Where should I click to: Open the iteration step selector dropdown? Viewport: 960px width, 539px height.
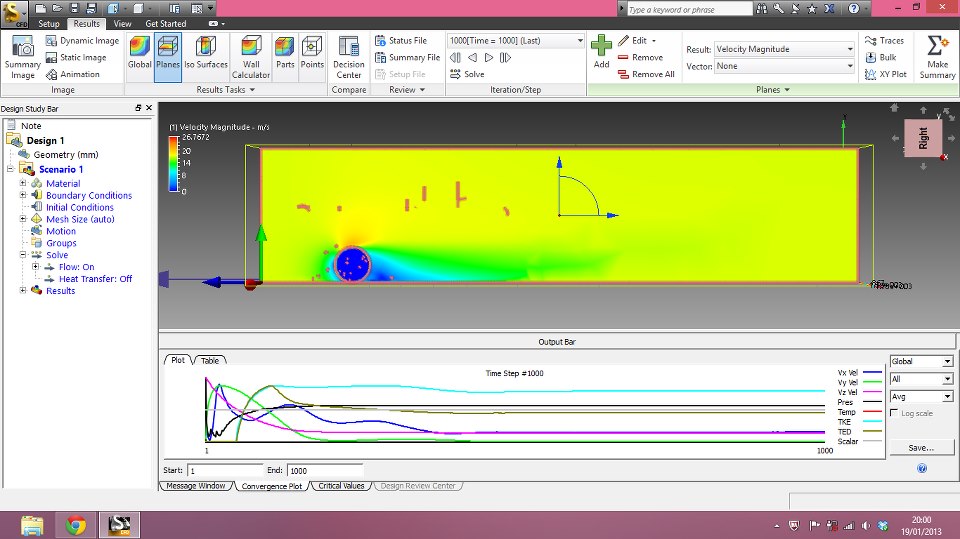[x=516, y=40]
